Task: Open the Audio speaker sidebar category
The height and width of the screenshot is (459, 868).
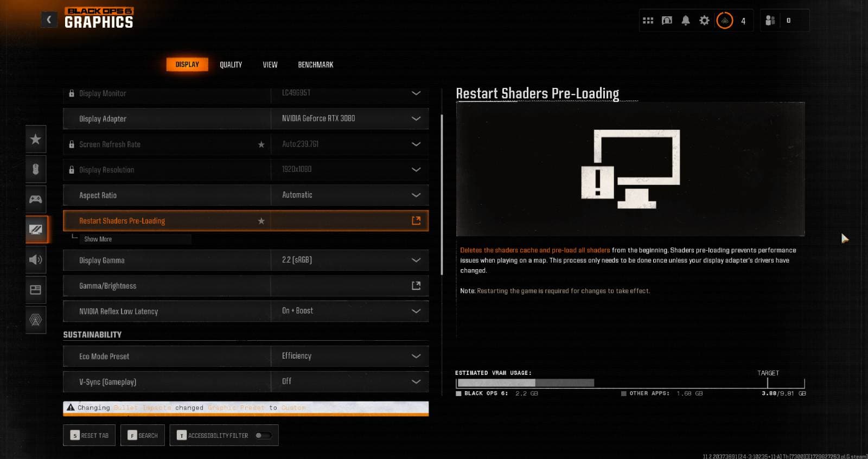Action: pos(36,259)
